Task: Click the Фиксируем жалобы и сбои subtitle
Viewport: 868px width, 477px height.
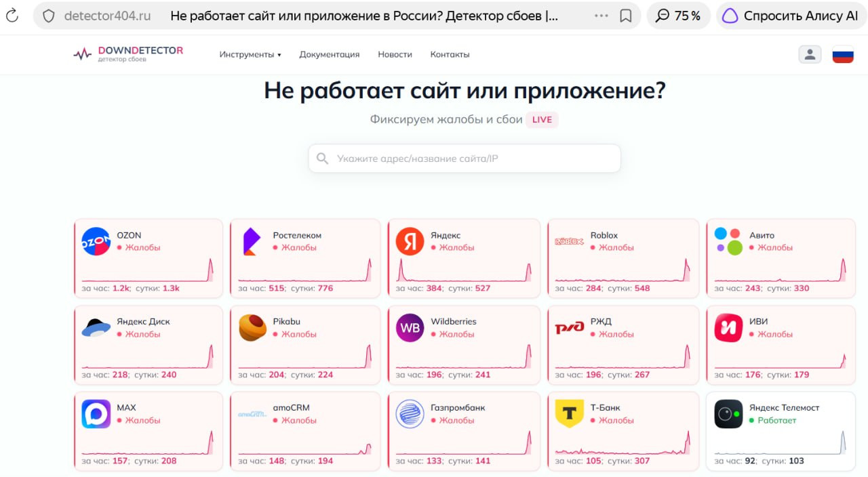Action: click(x=446, y=119)
